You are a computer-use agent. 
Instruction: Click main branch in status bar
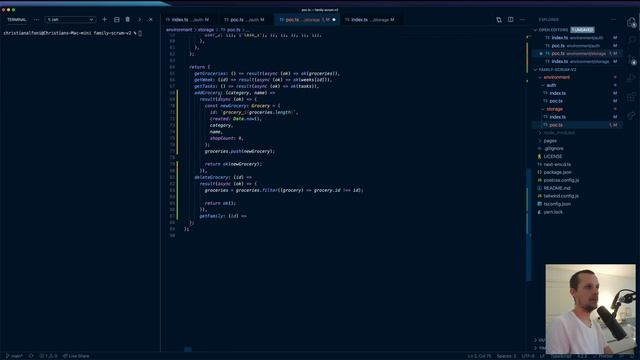15,356
